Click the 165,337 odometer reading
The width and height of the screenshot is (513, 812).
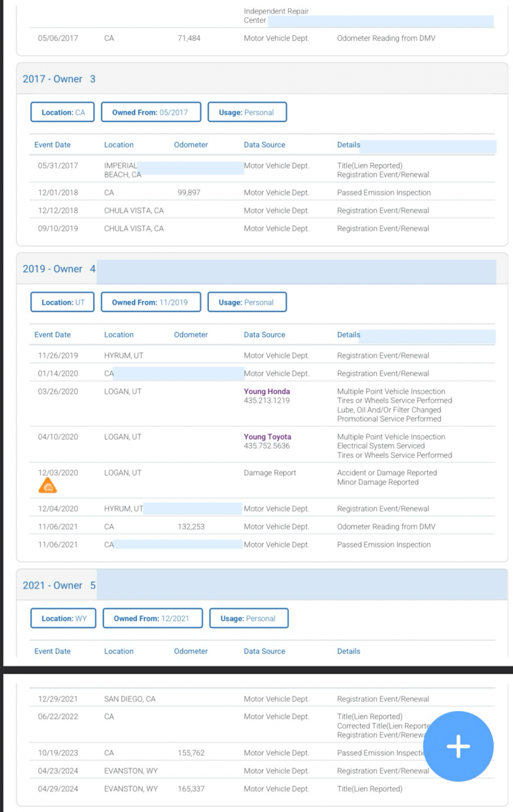pos(191,789)
